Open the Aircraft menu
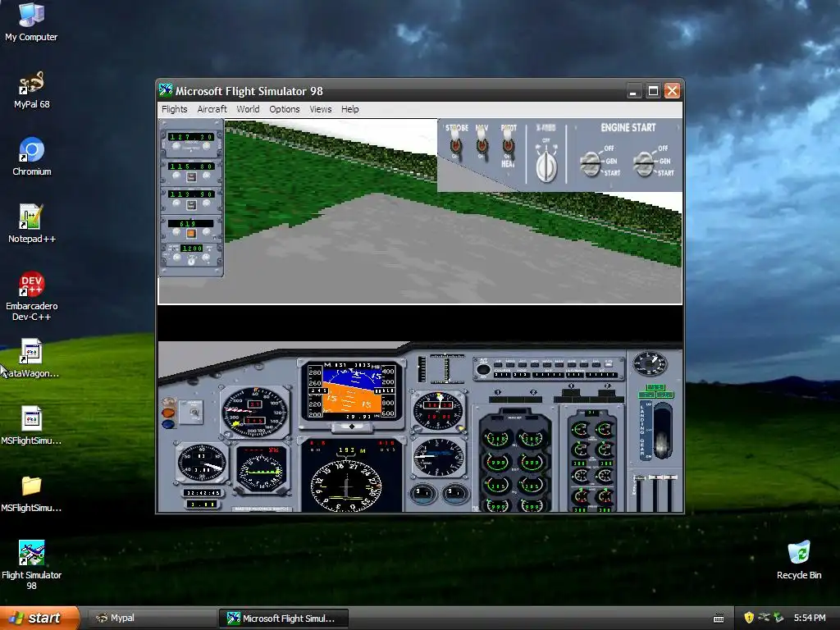This screenshot has height=630, width=840. tap(212, 109)
